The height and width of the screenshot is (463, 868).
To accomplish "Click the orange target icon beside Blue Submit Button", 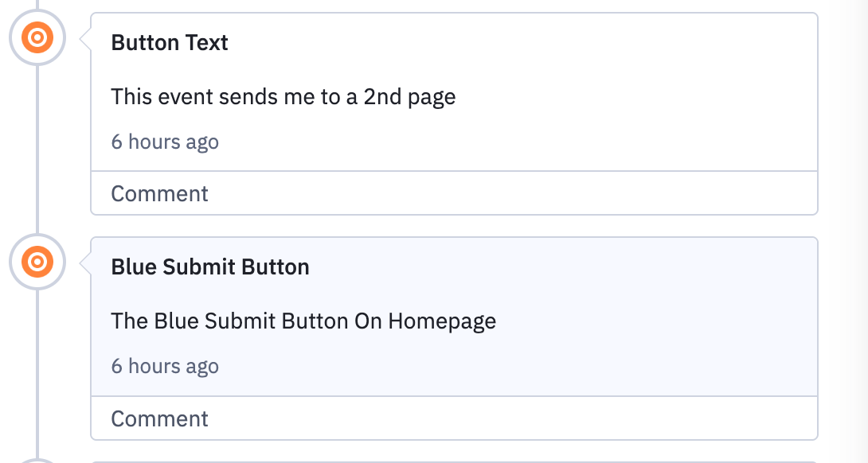I will [37, 260].
